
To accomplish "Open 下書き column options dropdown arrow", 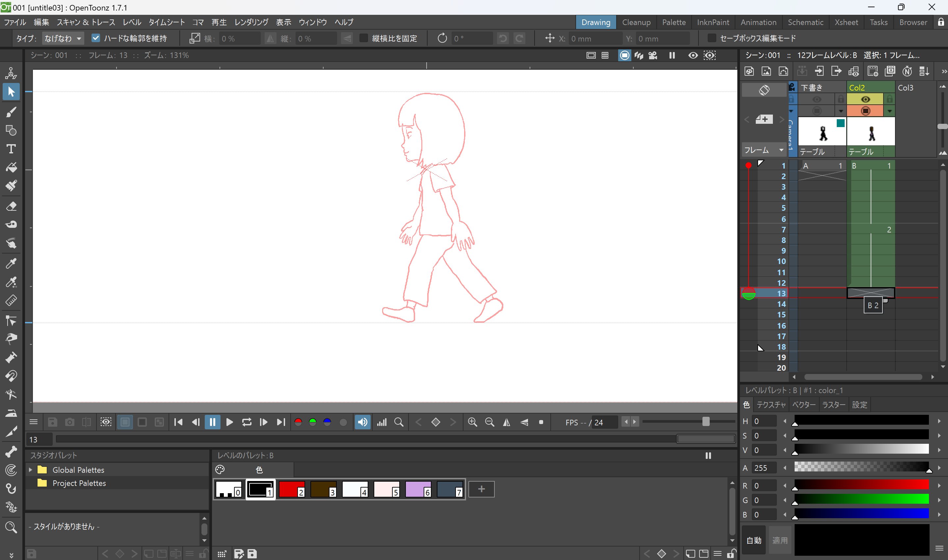I will pyautogui.click(x=841, y=111).
